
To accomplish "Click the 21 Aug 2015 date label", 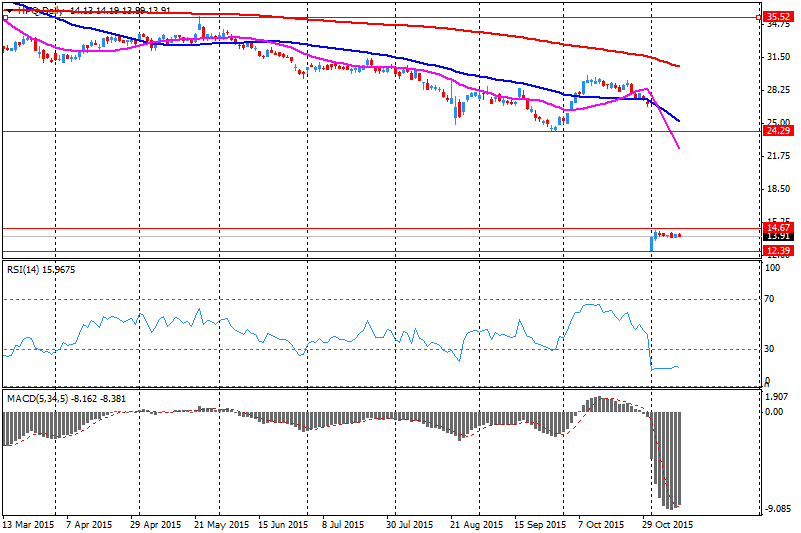I will tap(476, 525).
